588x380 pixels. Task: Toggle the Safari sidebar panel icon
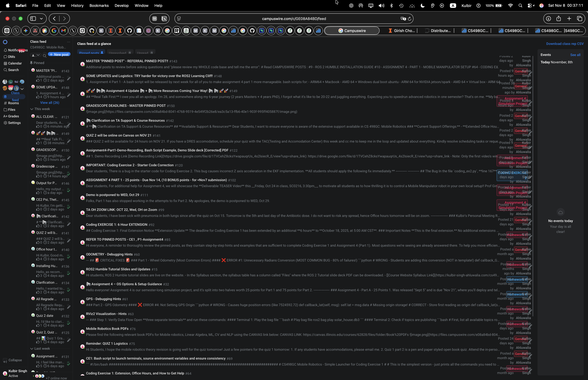click(x=33, y=18)
